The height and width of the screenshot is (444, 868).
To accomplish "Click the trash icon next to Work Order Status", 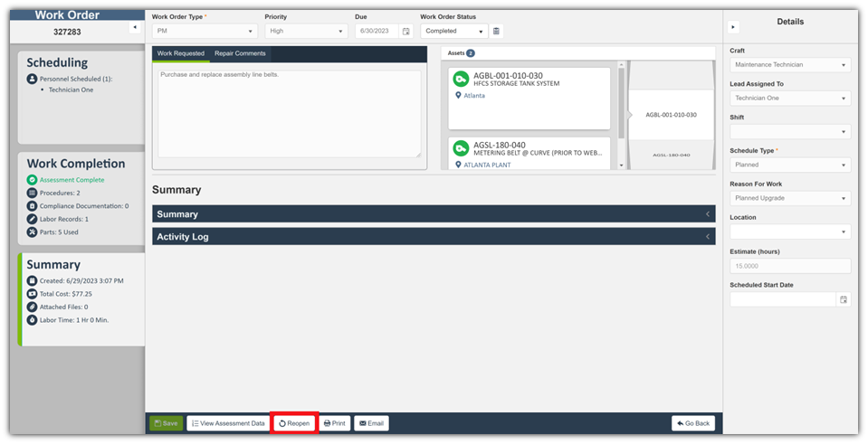I will tap(497, 32).
